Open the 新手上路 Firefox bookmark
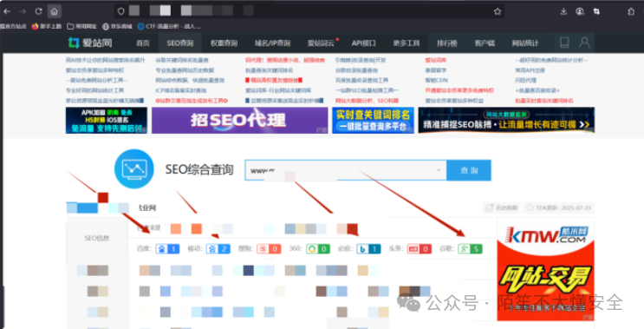The height and width of the screenshot is (329, 644). pyautogui.click(x=47, y=26)
